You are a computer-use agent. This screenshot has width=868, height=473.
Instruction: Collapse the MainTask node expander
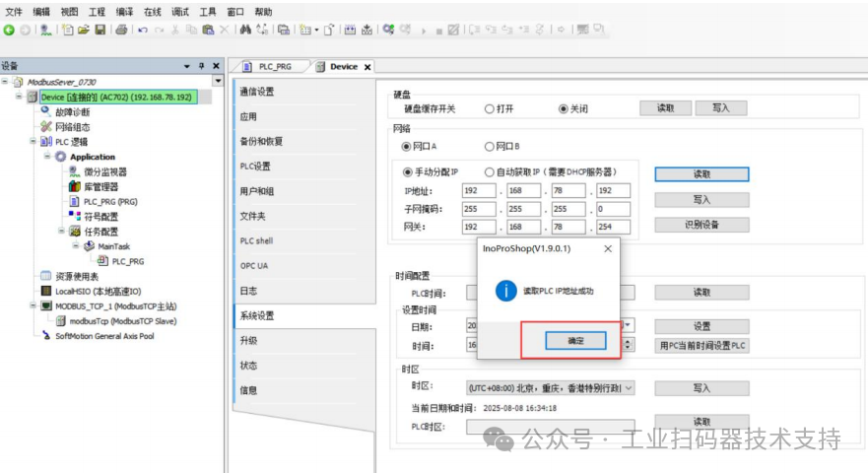click(75, 246)
